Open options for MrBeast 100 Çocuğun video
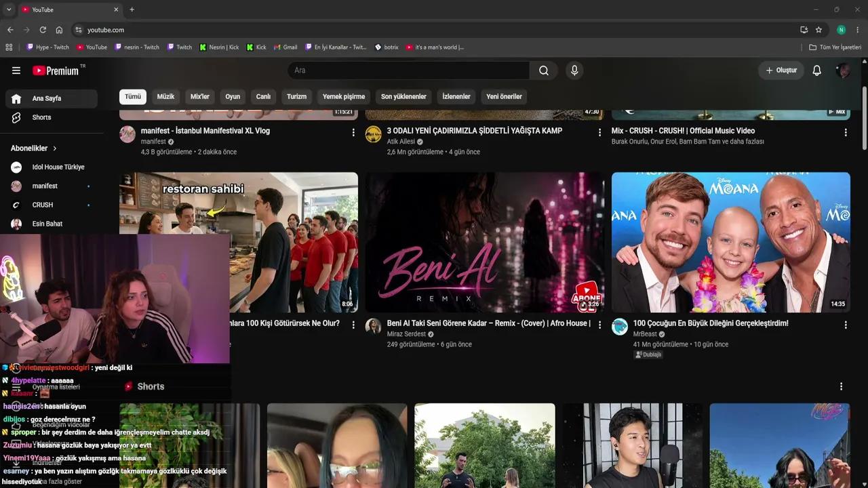This screenshot has width=868, height=488. point(846,325)
